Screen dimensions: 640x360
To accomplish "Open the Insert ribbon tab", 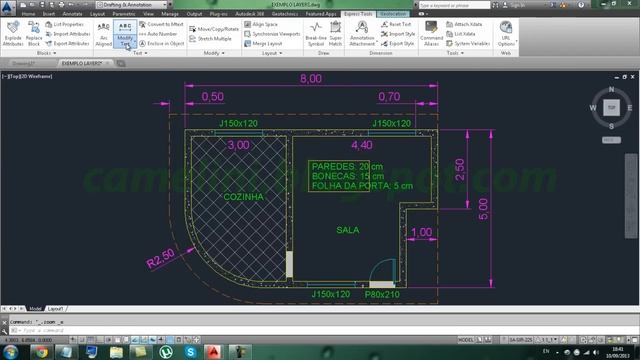I will pyautogui.click(x=49, y=14).
